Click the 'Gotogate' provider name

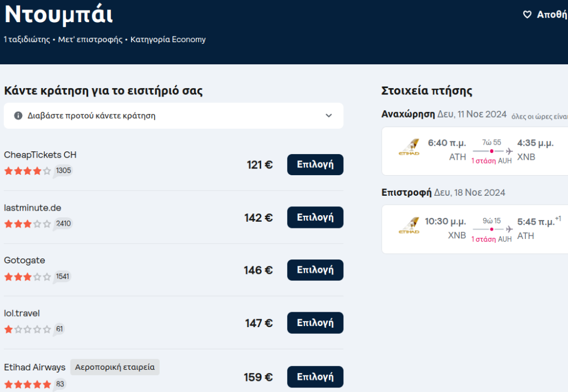24,261
